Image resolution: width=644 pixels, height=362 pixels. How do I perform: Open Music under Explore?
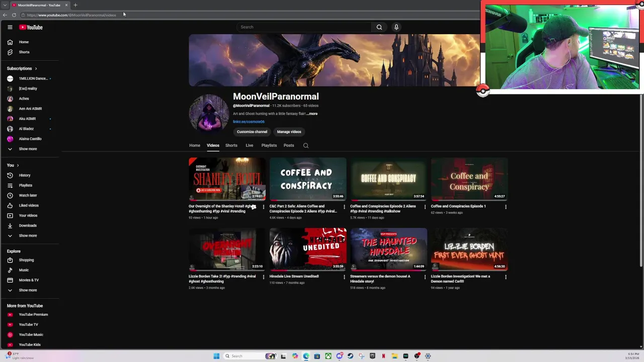click(x=24, y=270)
